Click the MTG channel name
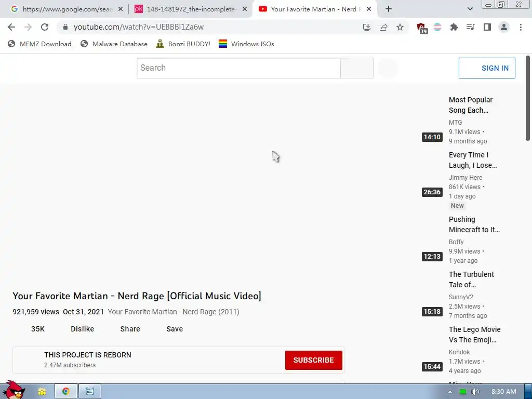This screenshot has width=532, height=399. [455, 123]
